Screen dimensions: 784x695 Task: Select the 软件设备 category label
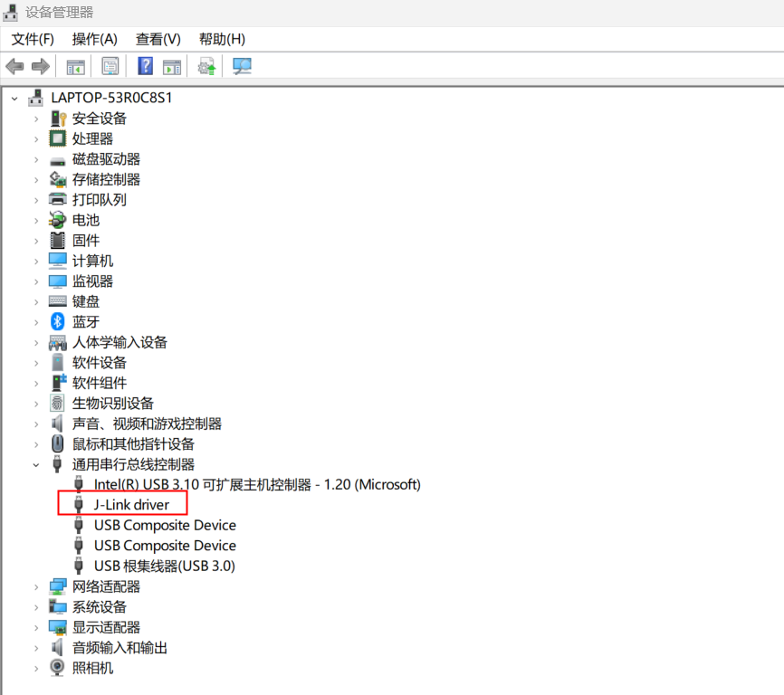[x=100, y=363]
